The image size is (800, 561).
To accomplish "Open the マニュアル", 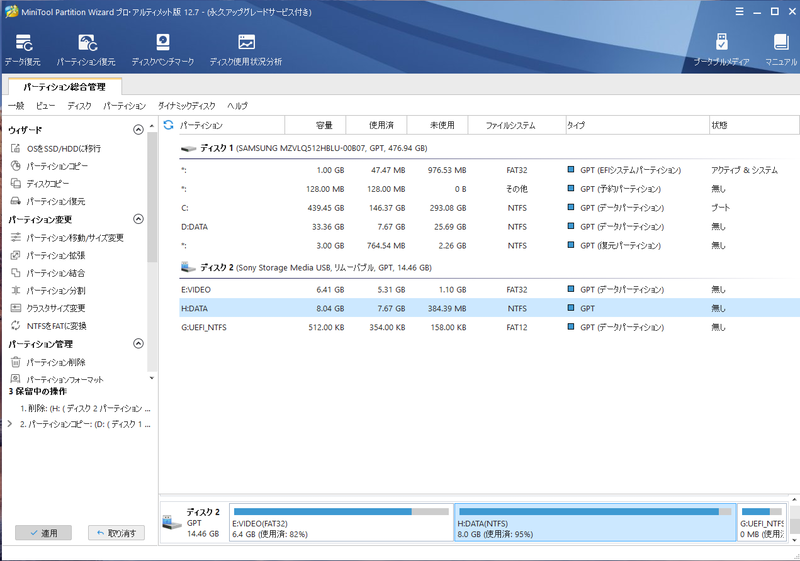I will click(781, 50).
